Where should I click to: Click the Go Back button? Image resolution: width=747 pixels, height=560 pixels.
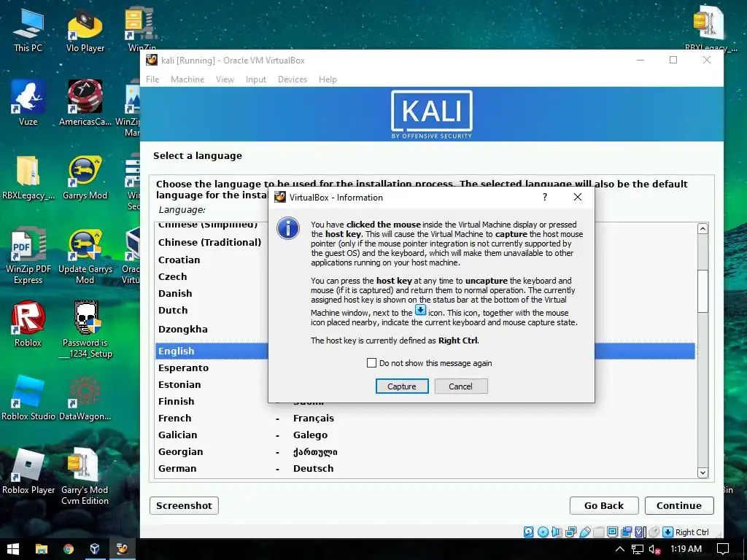pos(603,506)
